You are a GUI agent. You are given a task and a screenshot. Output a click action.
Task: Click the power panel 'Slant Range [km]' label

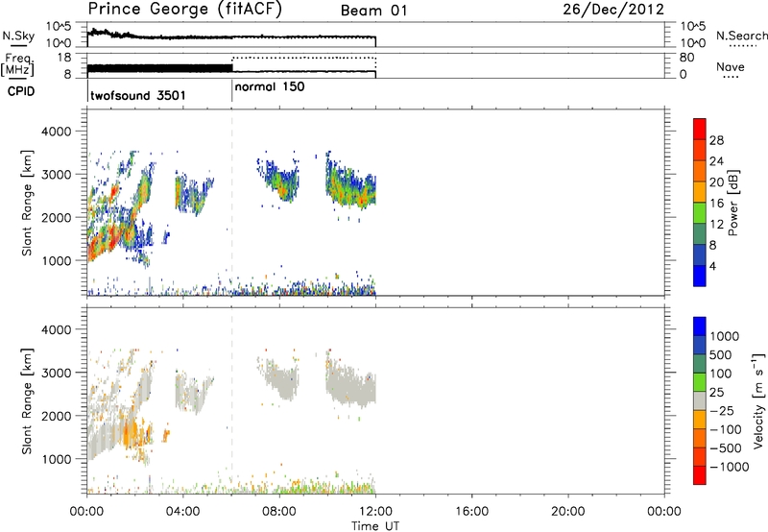coord(27,203)
